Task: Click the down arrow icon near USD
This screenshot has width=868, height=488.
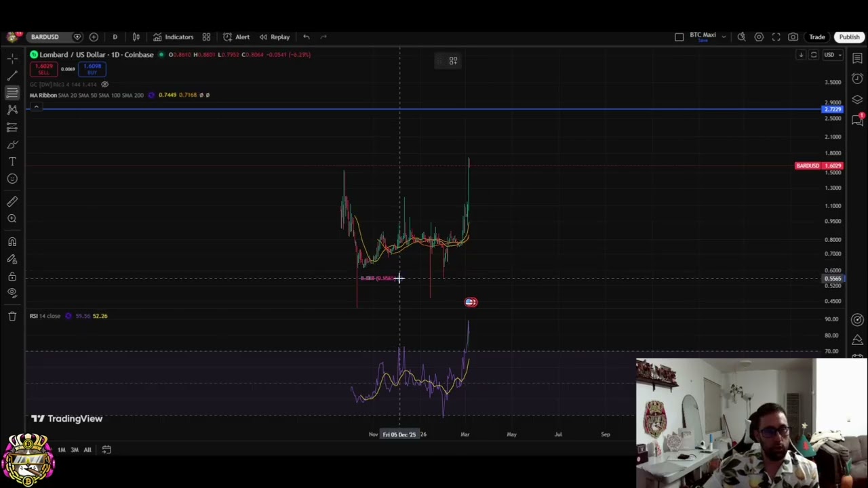Action: (x=801, y=55)
